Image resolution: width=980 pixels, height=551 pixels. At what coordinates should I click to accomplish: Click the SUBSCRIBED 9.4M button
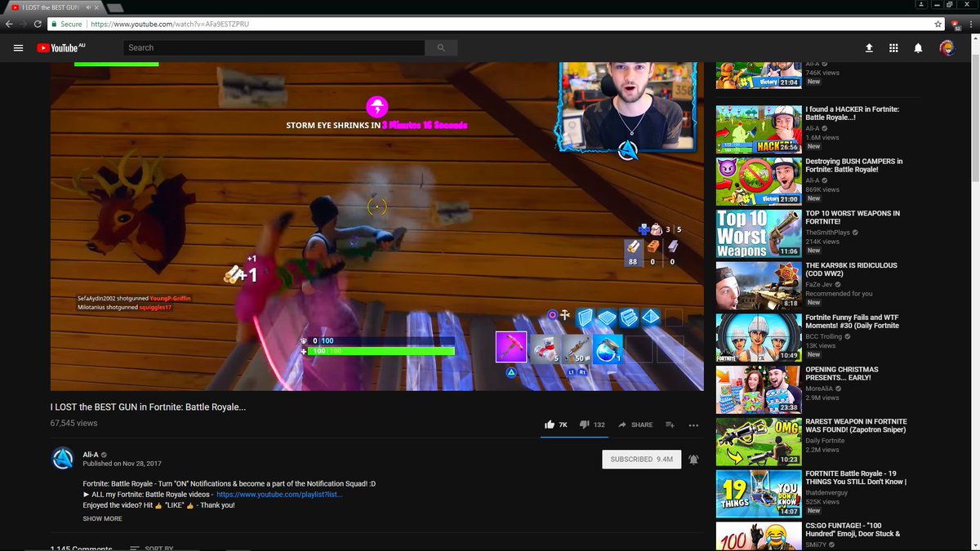(x=642, y=460)
